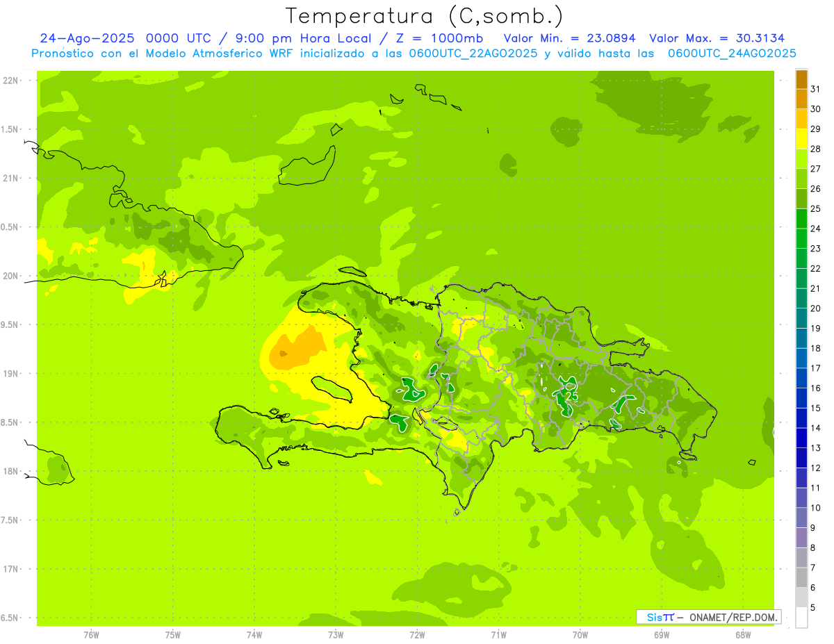Select the "Pronóstico con el Modelo Atmósferico WRF" line
The height and width of the screenshot is (644, 834).
coord(163,53)
